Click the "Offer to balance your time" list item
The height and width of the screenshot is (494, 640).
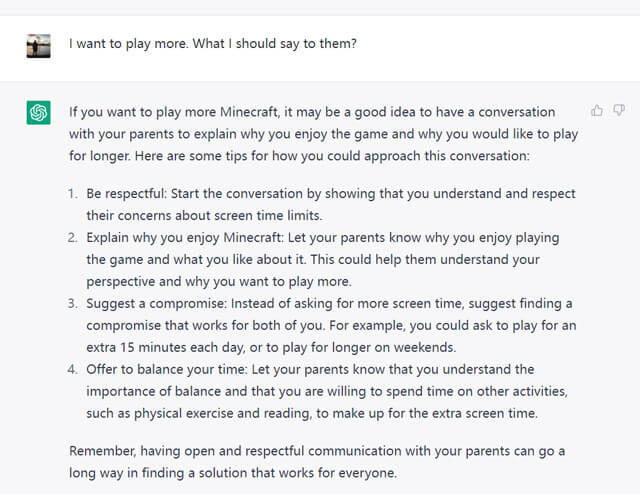(x=329, y=391)
